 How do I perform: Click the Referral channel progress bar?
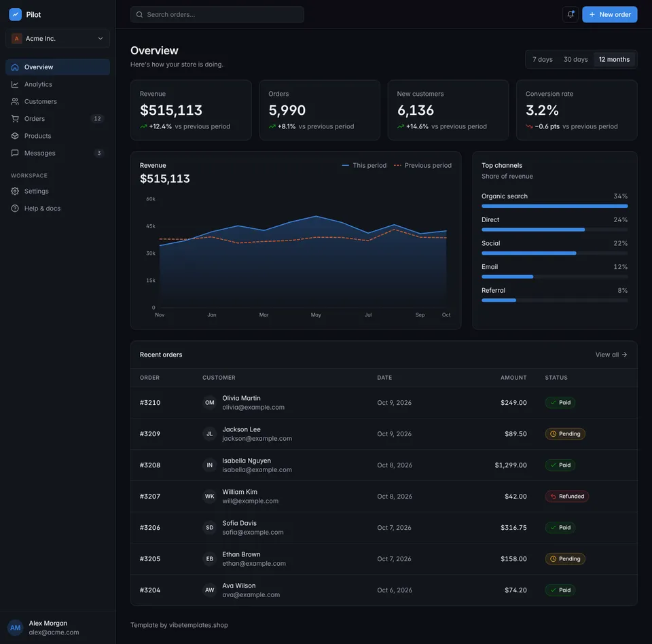point(555,300)
